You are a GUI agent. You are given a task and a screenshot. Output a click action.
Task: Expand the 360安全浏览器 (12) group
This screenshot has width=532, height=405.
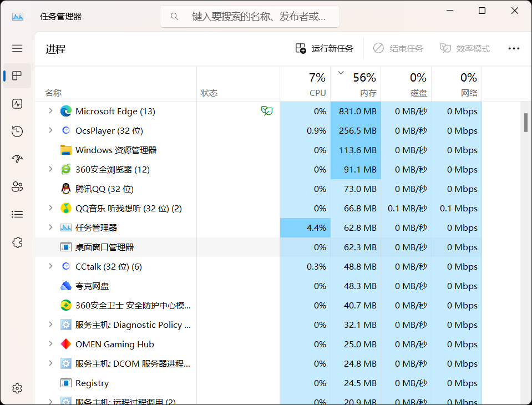click(x=50, y=169)
